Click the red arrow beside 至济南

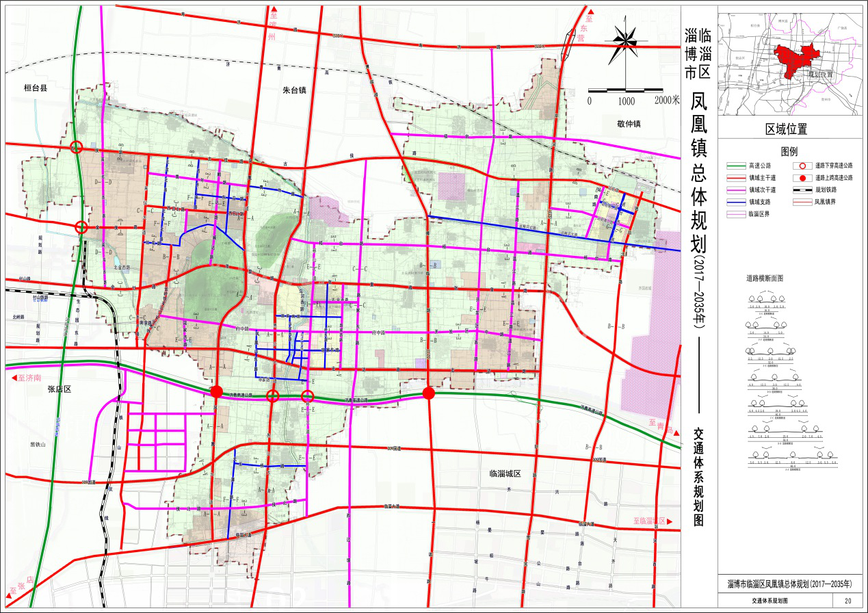(13, 378)
